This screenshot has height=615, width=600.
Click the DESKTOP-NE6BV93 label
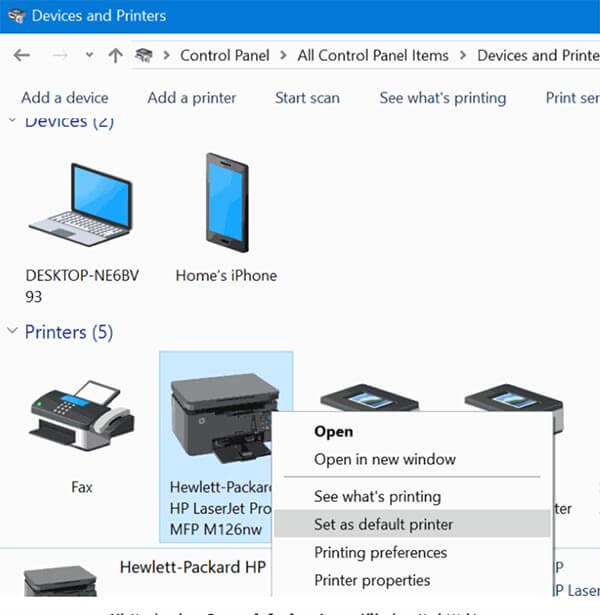[82, 286]
